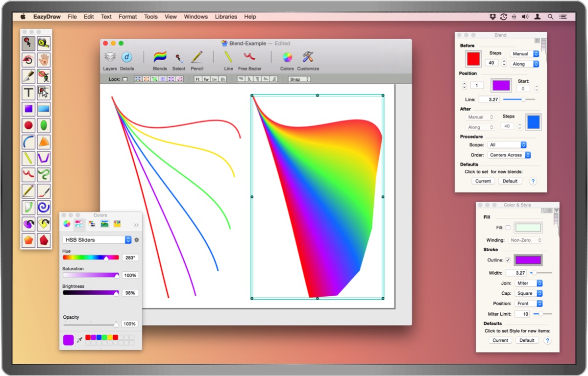Pick the spiral tool in palette
Viewport: 588px width, 376px height.
tap(44, 207)
